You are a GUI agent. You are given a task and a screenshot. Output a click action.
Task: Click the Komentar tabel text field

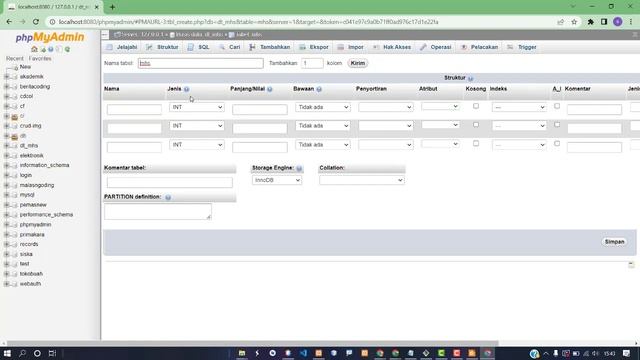click(x=170, y=182)
